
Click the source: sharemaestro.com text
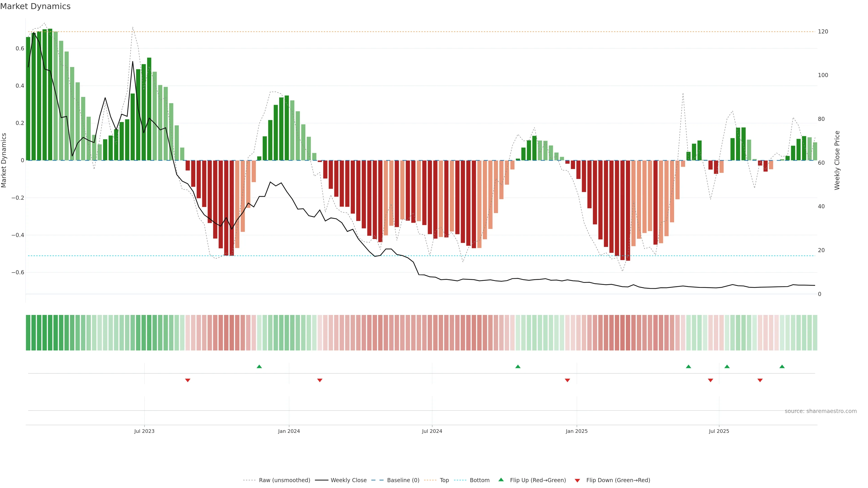[x=821, y=411]
